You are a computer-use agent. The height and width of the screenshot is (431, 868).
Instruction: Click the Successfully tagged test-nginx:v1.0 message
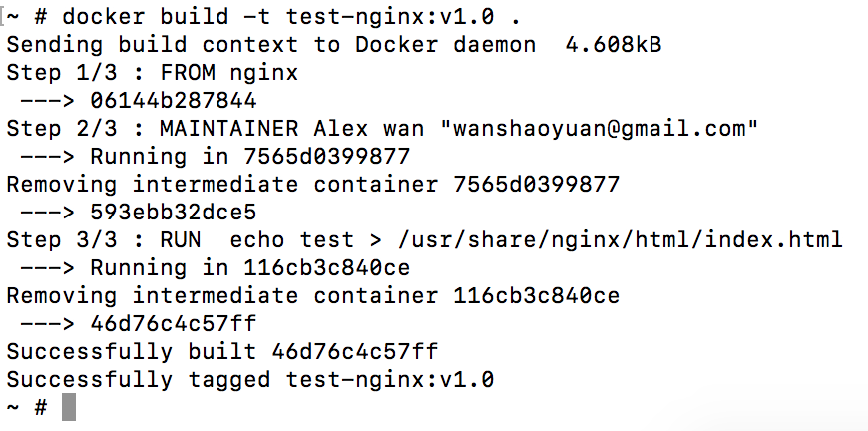point(249,380)
